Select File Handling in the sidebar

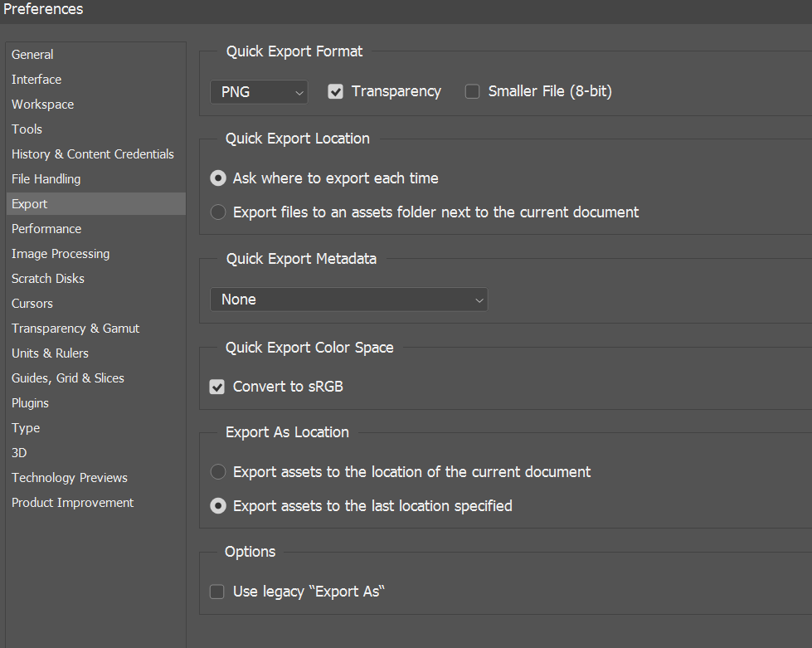coord(46,179)
